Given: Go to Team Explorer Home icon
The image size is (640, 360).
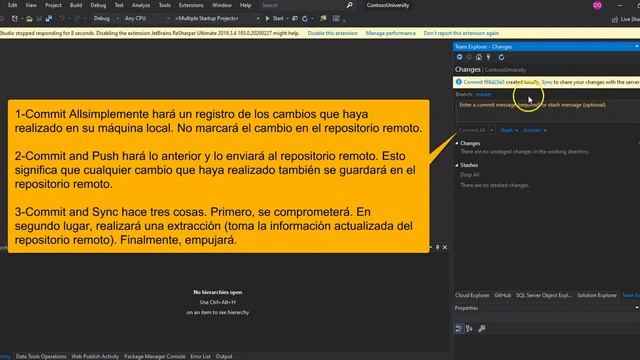Looking at the screenshot, I should click(479, 57).
